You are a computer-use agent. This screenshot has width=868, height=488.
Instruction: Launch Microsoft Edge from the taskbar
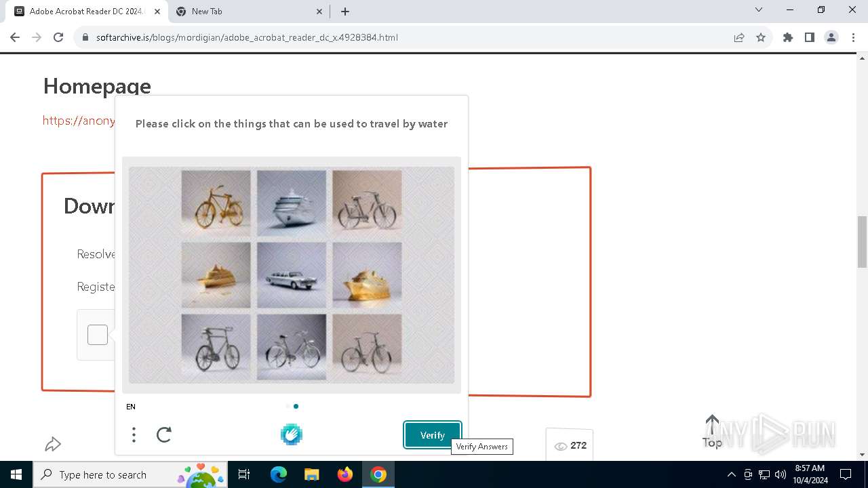[279, 474]
